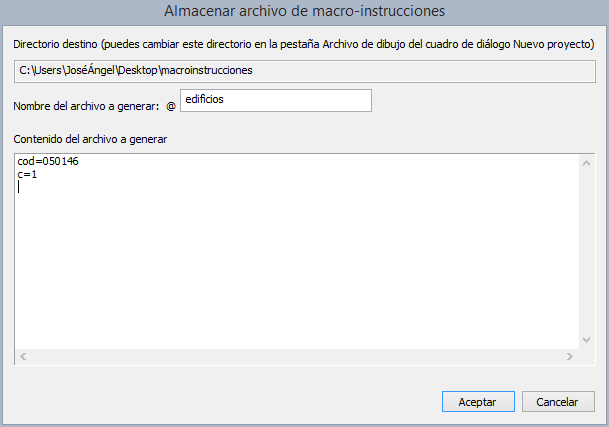609x427 pixels.
Task: Click the 'Nombre del archivo a generar' label
Action: tap(87, 107)
